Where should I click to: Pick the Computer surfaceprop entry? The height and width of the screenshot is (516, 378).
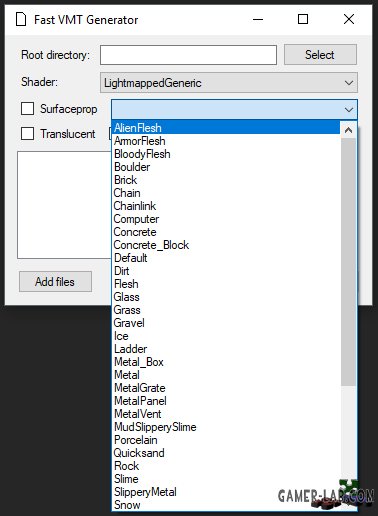226,219
